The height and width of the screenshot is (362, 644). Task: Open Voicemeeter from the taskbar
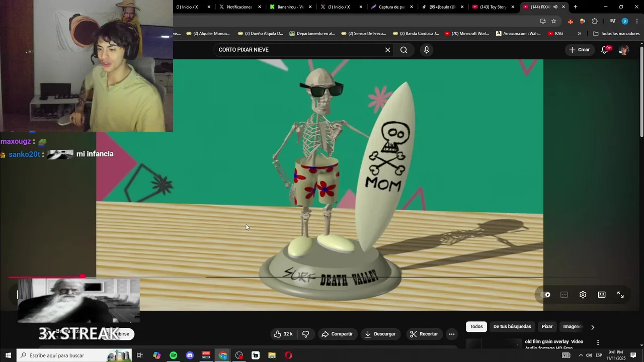206,355
